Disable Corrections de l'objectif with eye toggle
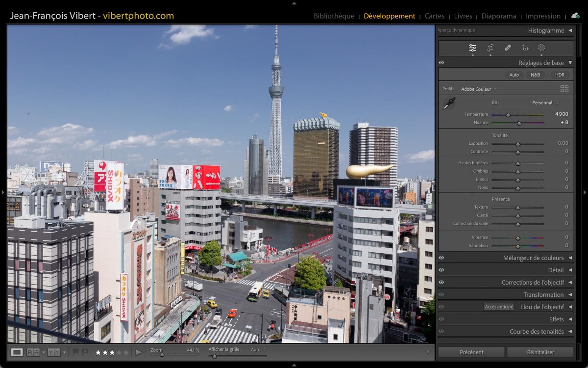Screen dimensions: 588x368 coord(441,282)
